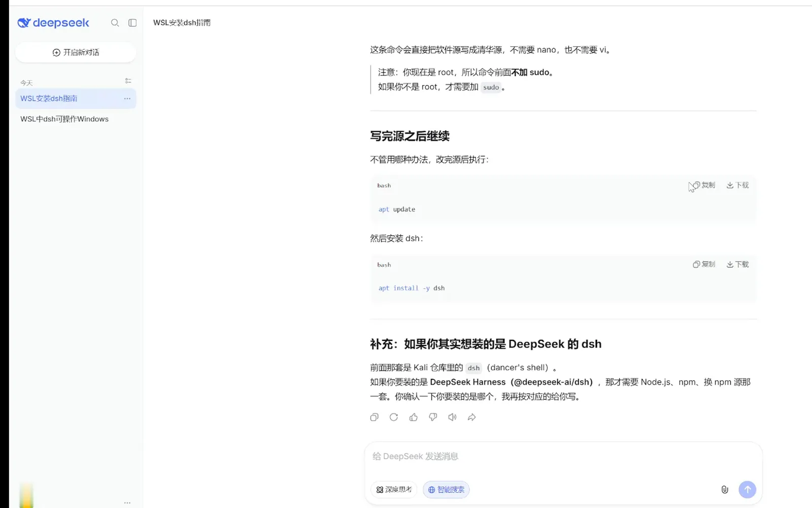Toggle 智能搜索 smart search mode
This screenshot has width=812, height=508.
pyautogui.click(x=446, y=490)
